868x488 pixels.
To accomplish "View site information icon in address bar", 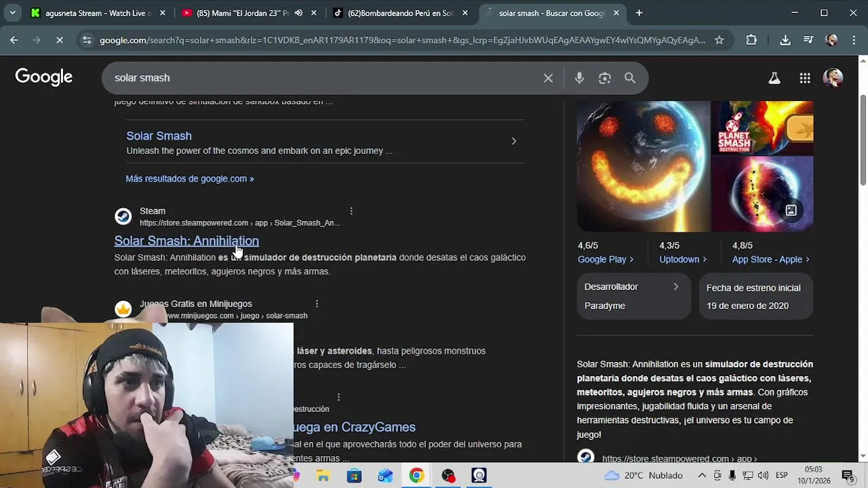I will (87, 40).
